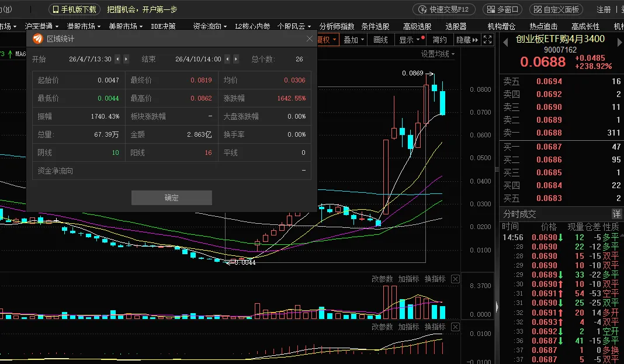This screenshot has height=364, width=624.
Task: Click the start time field 26/4/7/13:30
Action: click(x=91, y=59)
